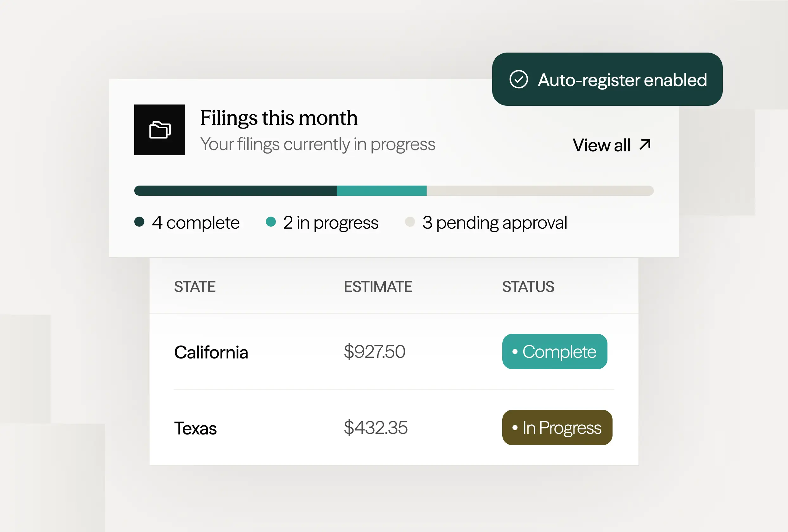Click the Auto-register enabled badge

tap(607, 79)
